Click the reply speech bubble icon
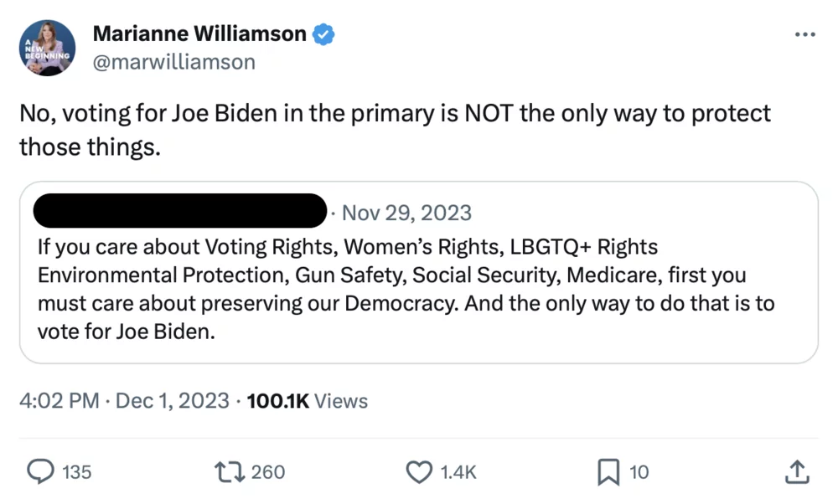Screen dimensions: 838x504 point(40,472)
